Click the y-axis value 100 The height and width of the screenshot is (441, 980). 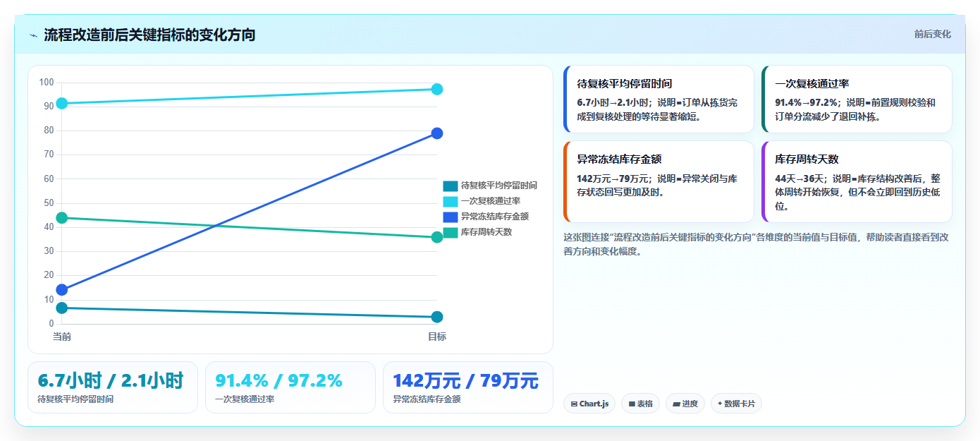47,83
